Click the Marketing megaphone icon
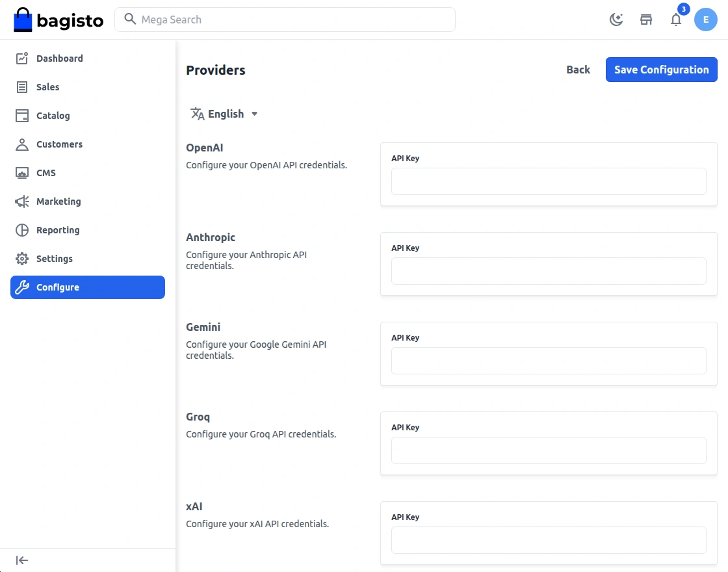Screen dimensions: 728x572 21,201
